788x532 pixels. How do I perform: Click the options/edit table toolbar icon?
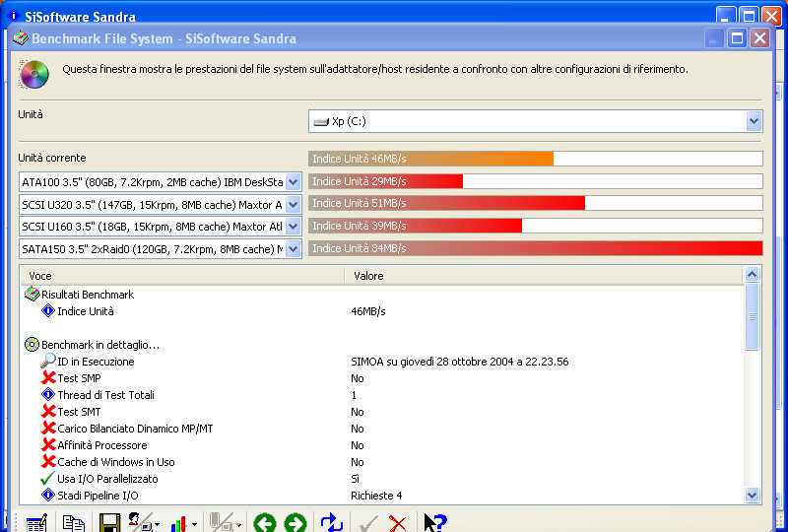(36, 523)
